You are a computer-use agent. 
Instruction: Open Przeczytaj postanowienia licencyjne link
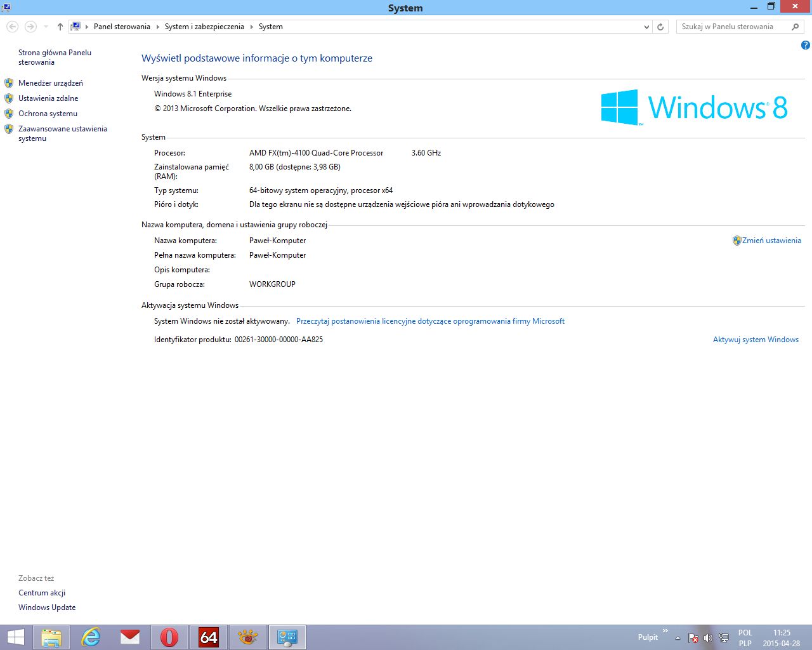430,321
